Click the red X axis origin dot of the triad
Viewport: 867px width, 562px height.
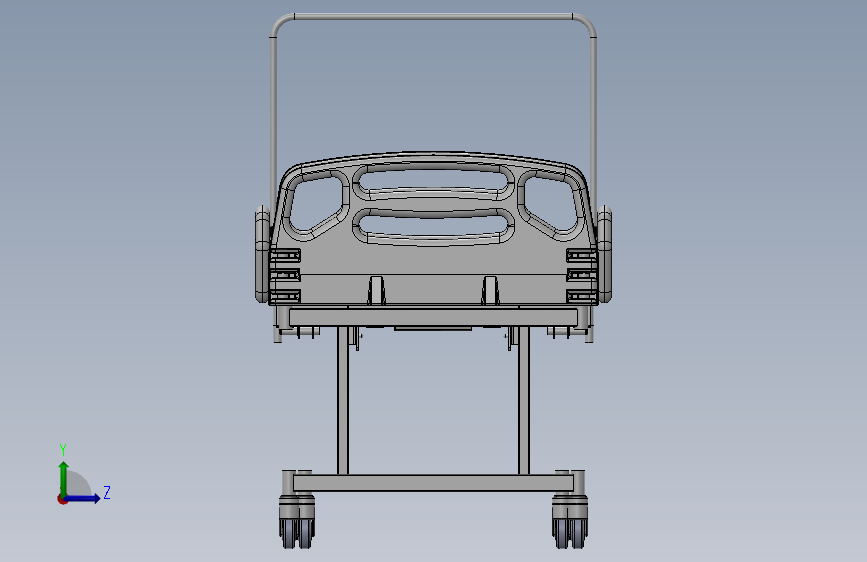(x=62, y=499)
